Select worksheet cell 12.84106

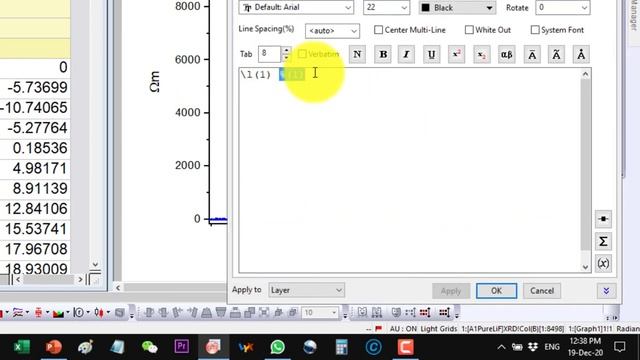(x=35, y=209)
